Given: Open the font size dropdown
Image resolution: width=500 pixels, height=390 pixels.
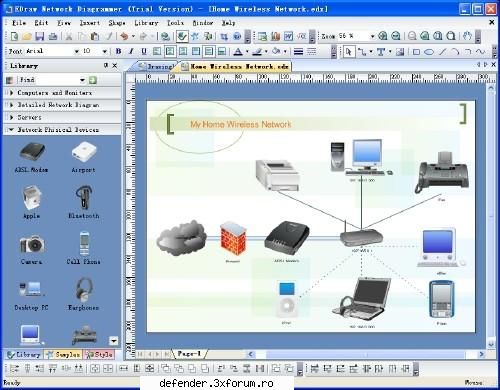Looking at the screenshot, I should 105,51.
